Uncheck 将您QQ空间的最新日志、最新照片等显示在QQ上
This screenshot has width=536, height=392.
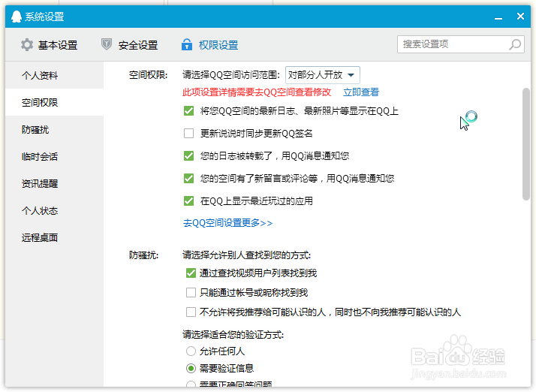click(x=188, y=111)
